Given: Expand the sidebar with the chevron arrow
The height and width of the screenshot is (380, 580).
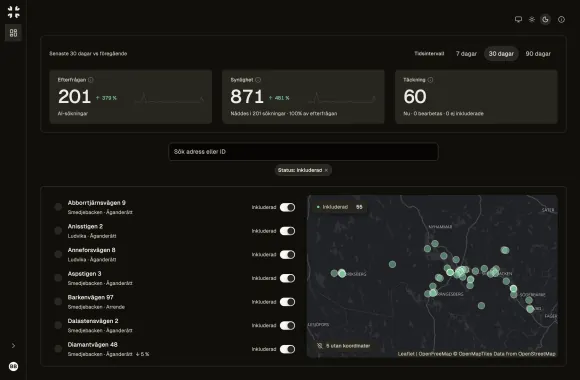Looking at the screenshot, I should point(13,346).
